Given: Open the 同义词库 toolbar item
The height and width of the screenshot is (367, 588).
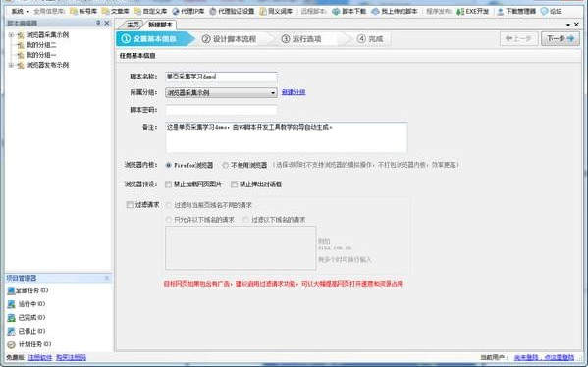Looking at the screenshot, I should tap(276, 11).
